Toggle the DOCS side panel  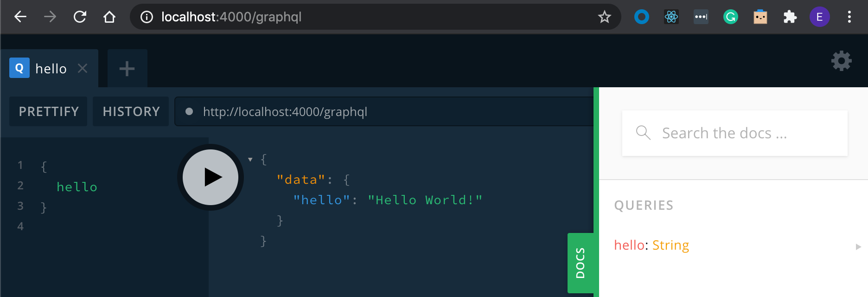pyautogui.click(x=581, y=263)
